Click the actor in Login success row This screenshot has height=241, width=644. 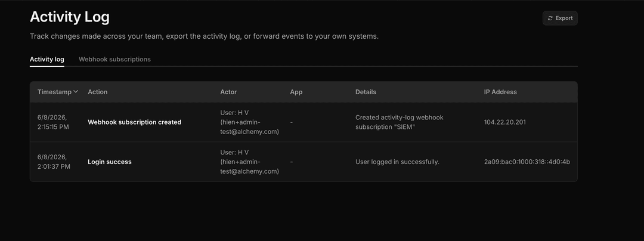[x=249, y=162]
